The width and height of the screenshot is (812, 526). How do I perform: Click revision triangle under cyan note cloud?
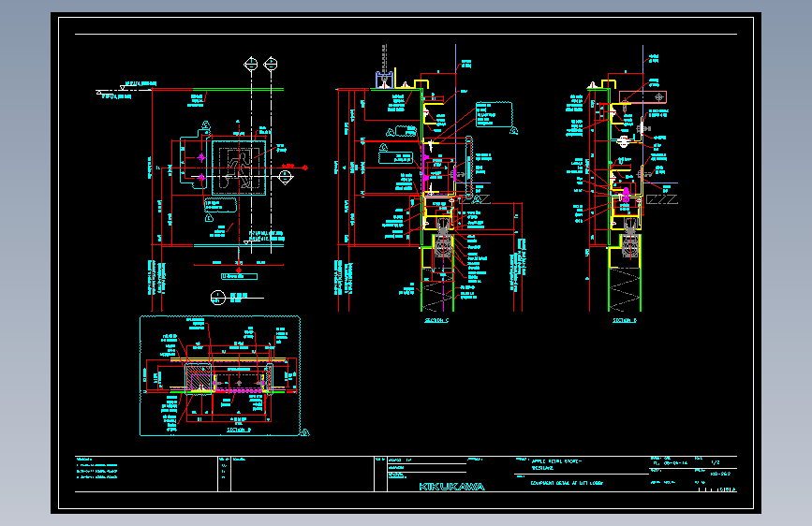point(209,218)
